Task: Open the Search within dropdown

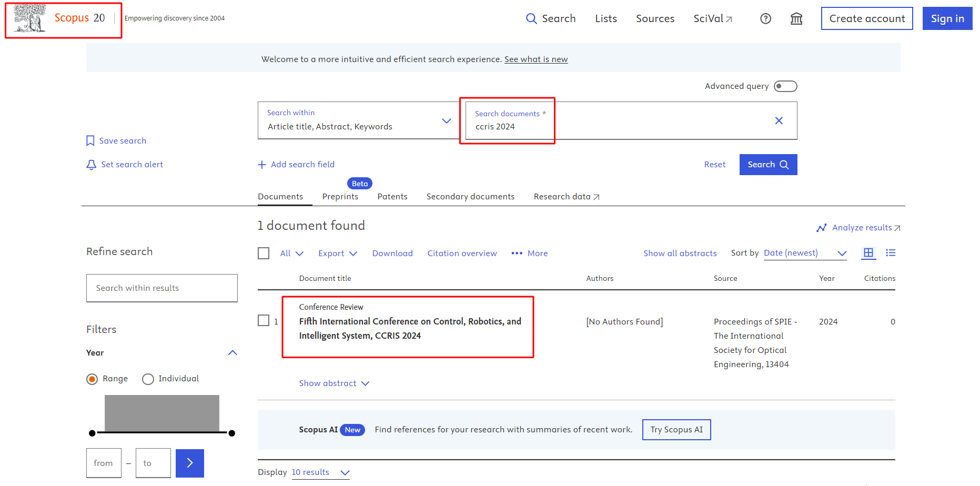Action: click(x=358, y=120)
